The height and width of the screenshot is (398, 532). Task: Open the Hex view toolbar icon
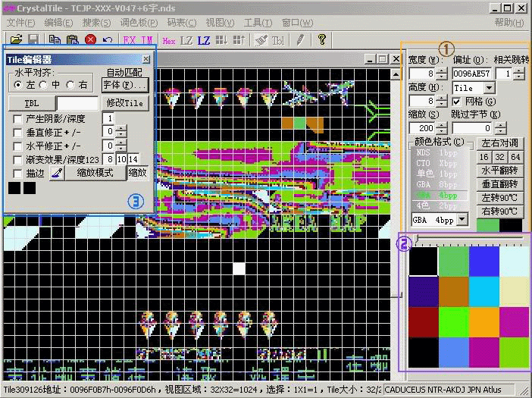[169, 41]
